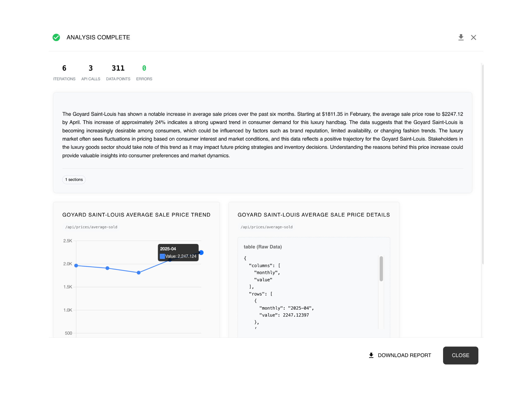Click the /api/prices/average-sold label under Trend
The image size is (532, 393).
click(x=91, y=227)
